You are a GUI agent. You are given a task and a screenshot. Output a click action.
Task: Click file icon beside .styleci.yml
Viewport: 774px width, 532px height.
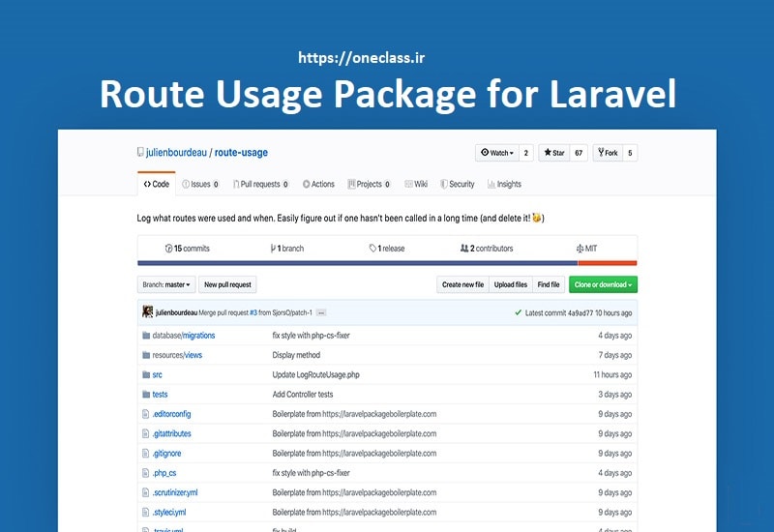tap(146, 513)
